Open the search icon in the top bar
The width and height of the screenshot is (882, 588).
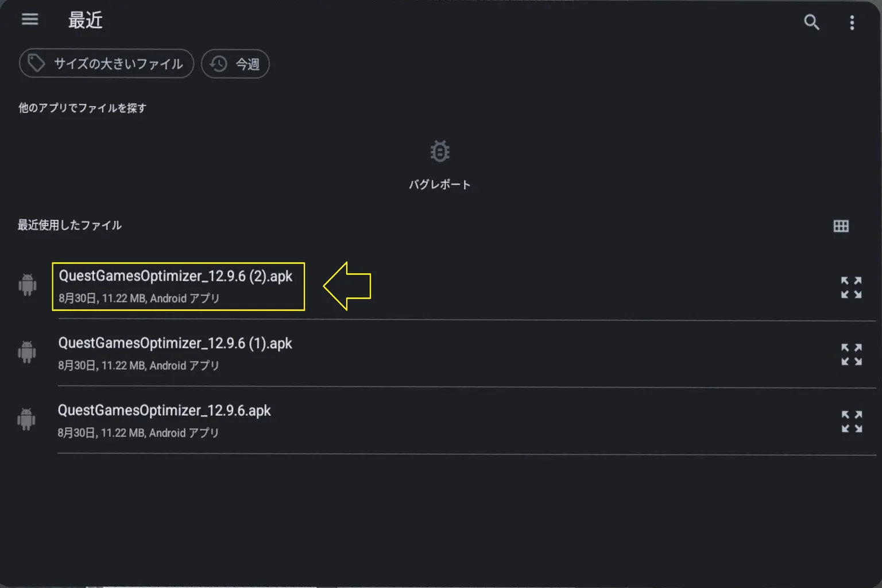812,22
